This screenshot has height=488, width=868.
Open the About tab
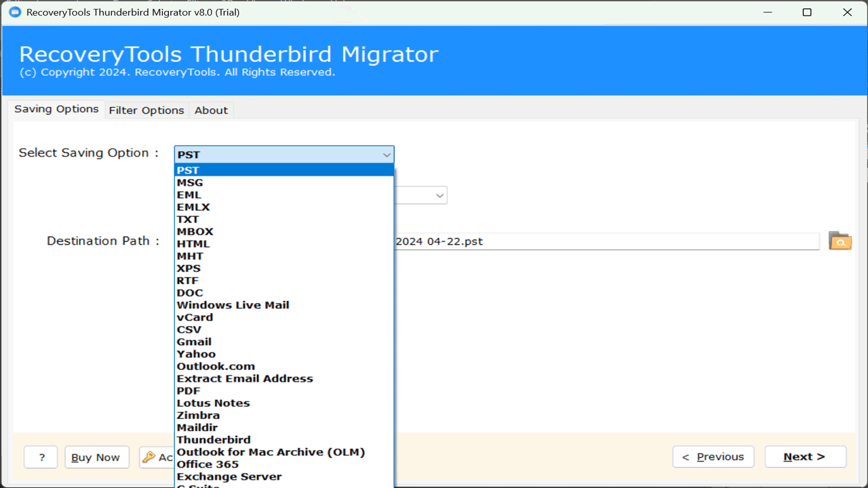[x=211, y=110]
